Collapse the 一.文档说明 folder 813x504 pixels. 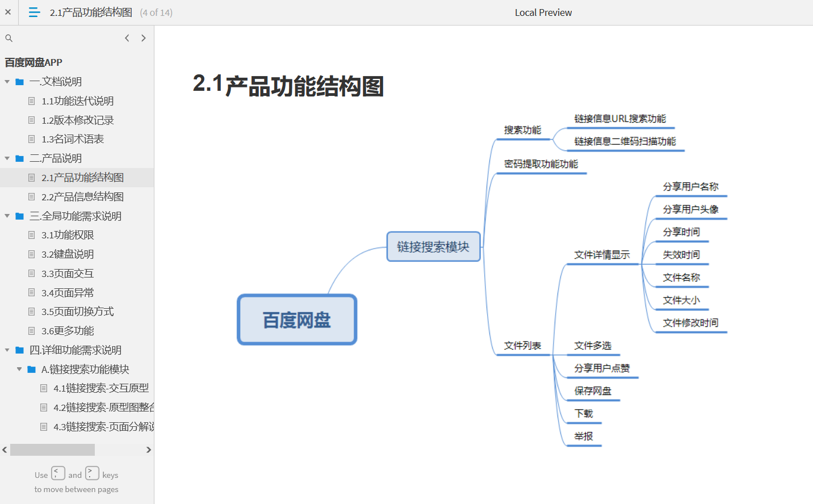(7, 82)
